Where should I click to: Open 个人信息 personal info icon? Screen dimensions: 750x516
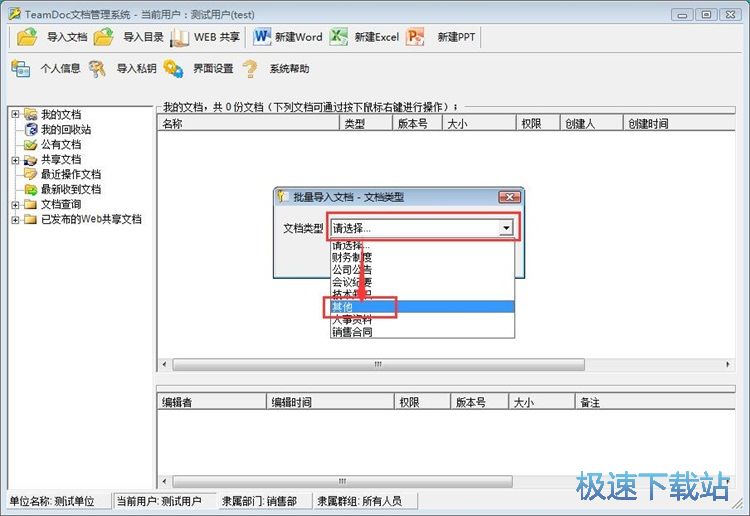click(x=21, y=69)
